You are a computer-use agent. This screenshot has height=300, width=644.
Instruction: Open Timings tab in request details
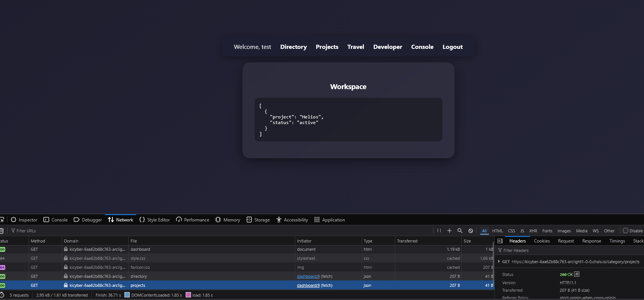point(617,241)
